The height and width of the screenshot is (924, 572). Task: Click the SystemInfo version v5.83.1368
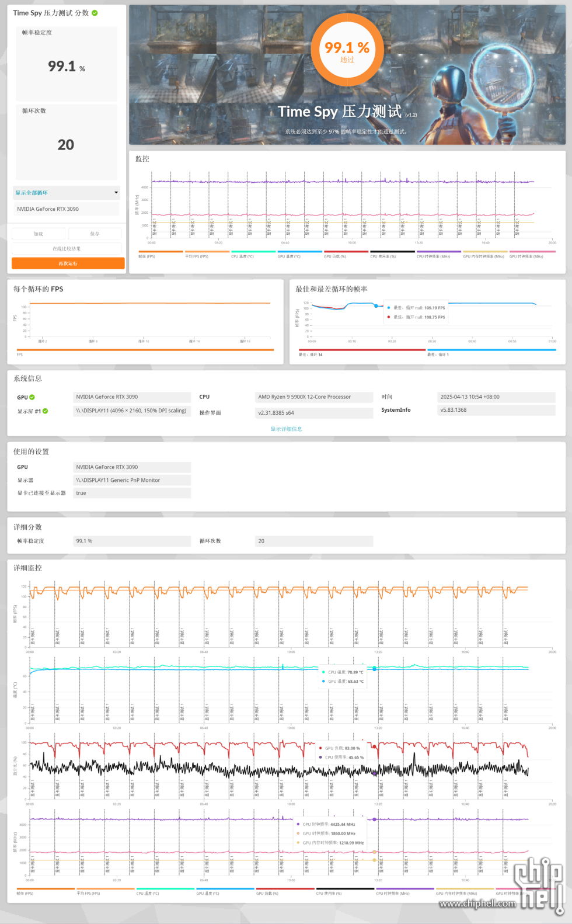click(454, 410)
